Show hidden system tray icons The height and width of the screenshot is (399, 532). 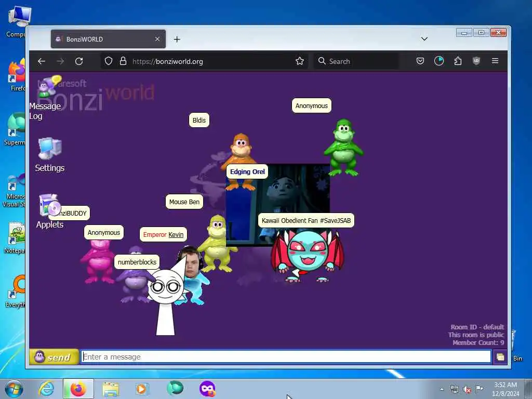442,390
